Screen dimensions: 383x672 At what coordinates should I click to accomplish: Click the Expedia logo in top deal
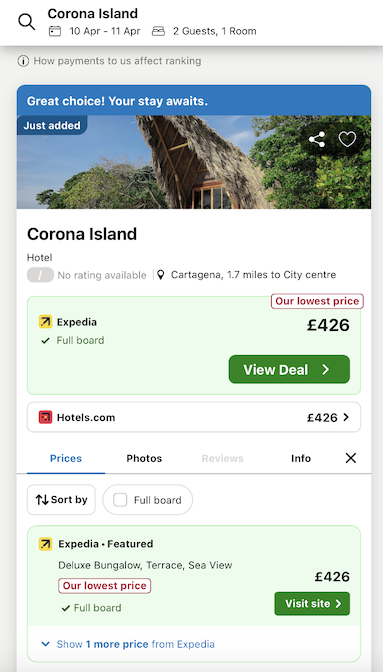pos(45,322)
